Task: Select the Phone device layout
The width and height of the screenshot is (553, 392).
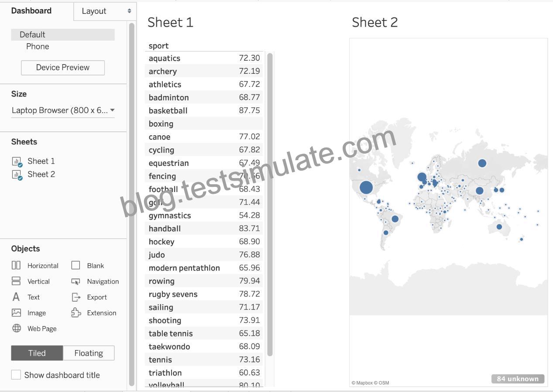Action: click(38, 46)
